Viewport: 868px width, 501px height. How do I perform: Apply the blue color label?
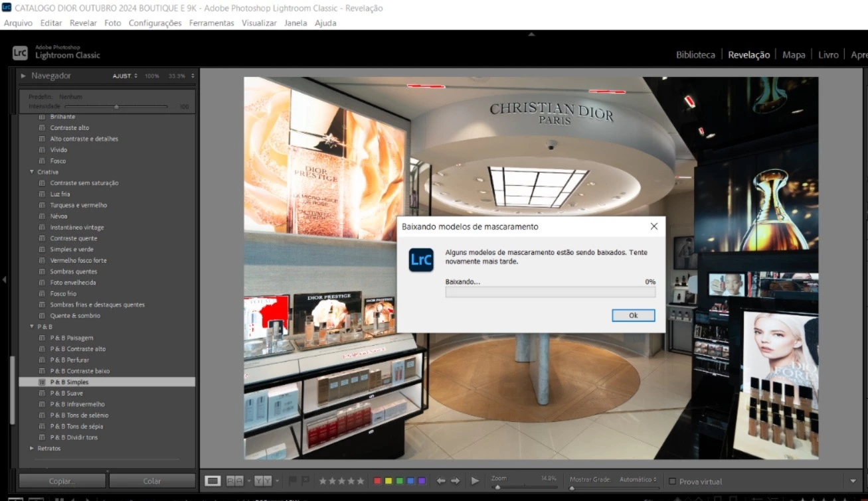pos(410,481)
